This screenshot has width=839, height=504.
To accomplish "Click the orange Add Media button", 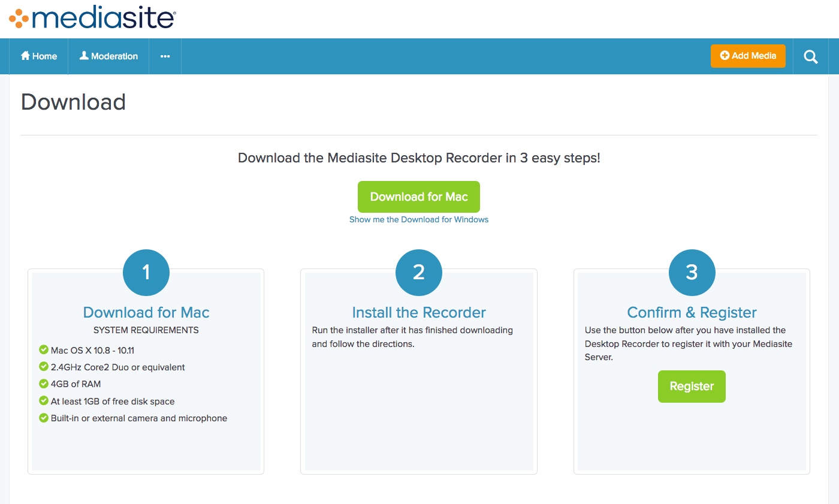I will [748, 56].
